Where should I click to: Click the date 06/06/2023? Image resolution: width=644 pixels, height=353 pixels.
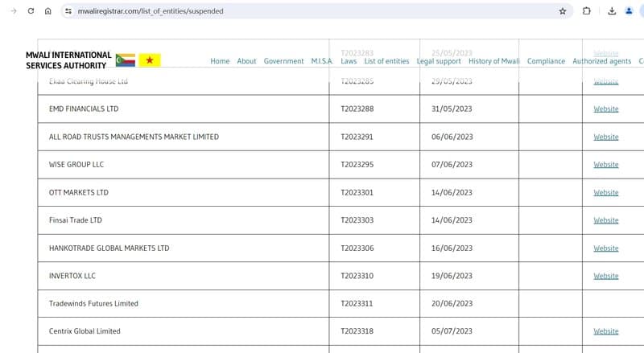coord(452,137)
